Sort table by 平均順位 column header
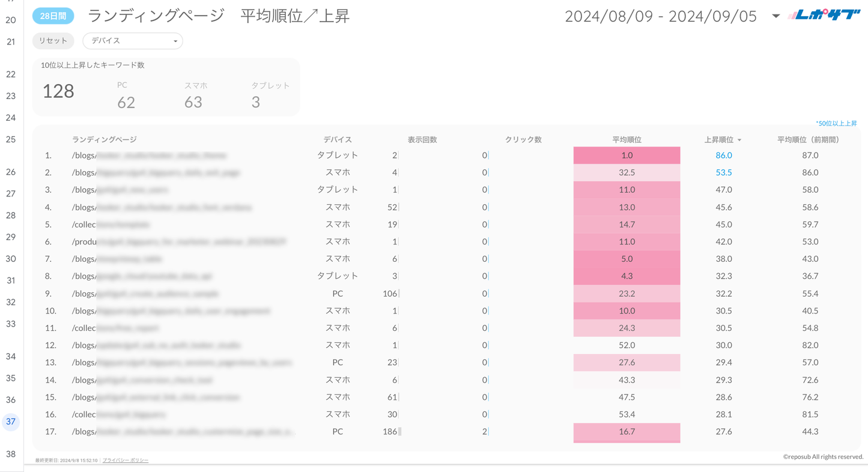 [x=627, y=139]
